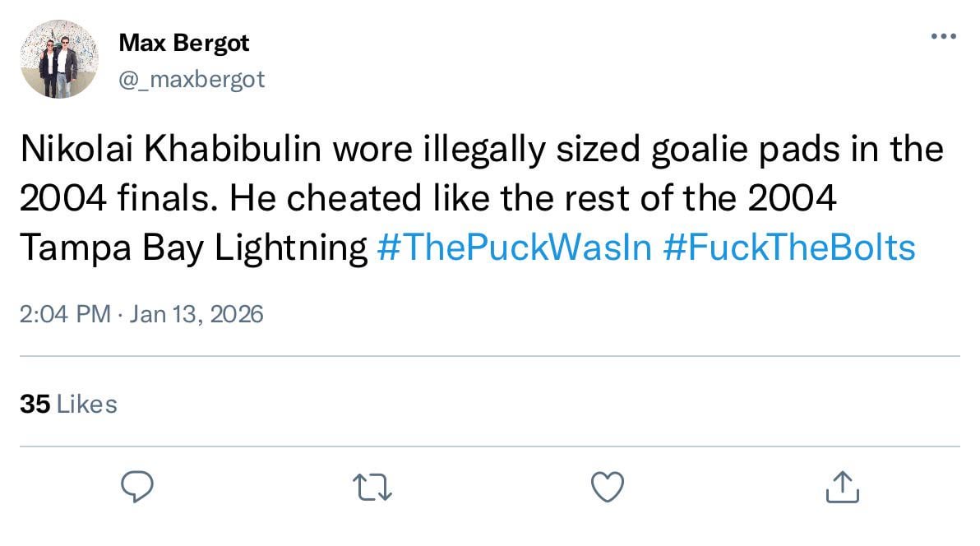Click the words Tampa Bay Lightning
Viewport: 980px width, 546px height.
(x=192, y=248)
